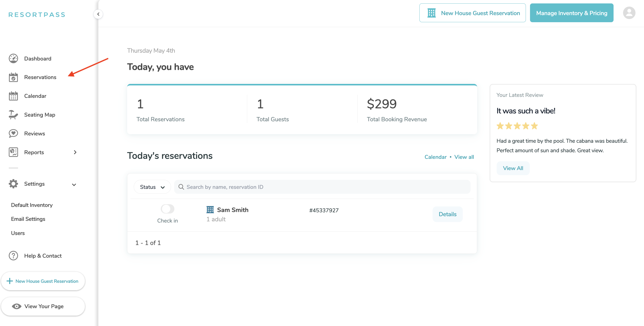Click the Dashboard gauge icon
Screen dimensions: 644x326
click(x=13, y=59)
